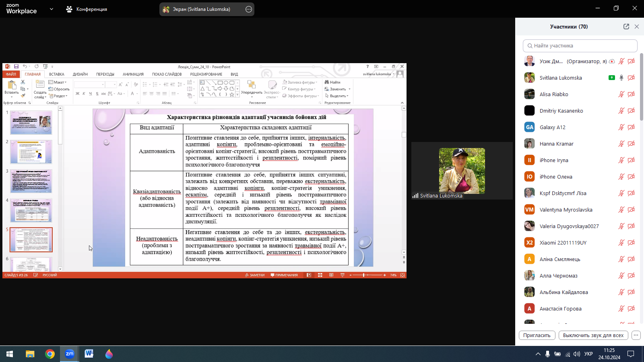This screenshot has height=362, width=644.
Task: Click the Find (Найти) binoculars button
Action: (332, 82)
